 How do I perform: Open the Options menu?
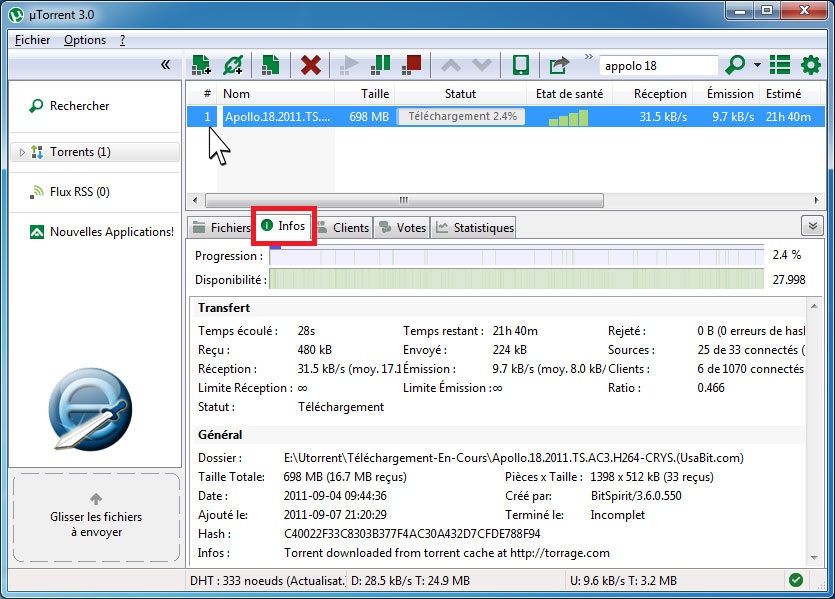click(85, 40)
